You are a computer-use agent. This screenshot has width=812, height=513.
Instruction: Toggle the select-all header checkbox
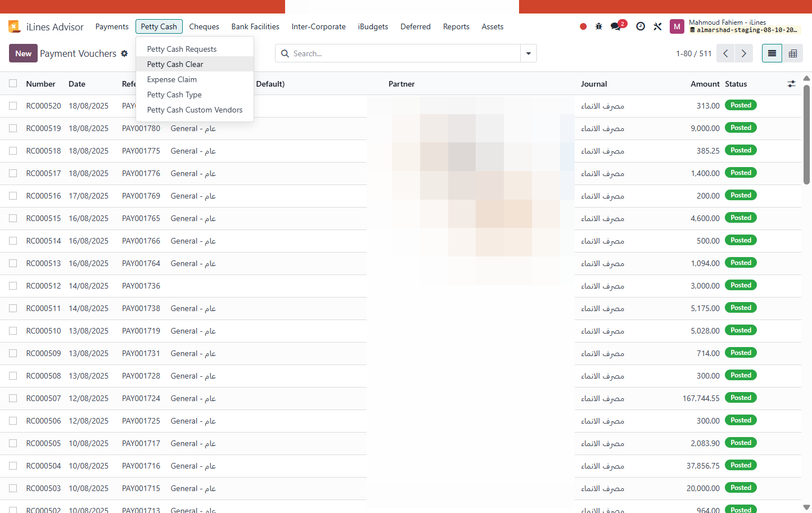pos(13,83)
